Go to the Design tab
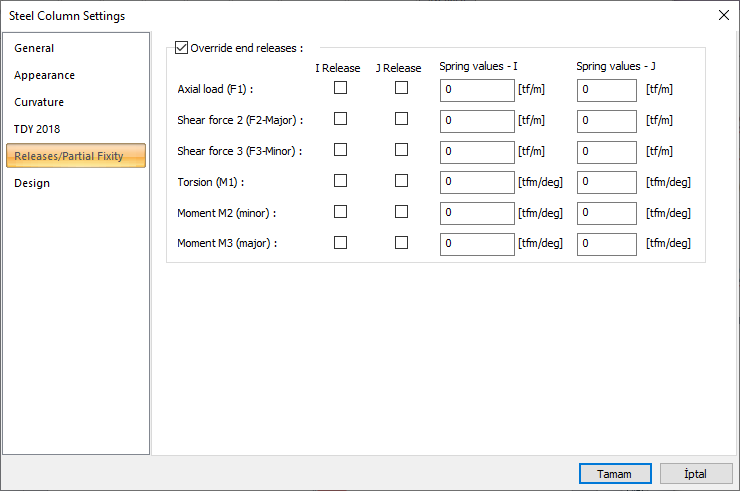740x491 pixels. pos(32,183)
